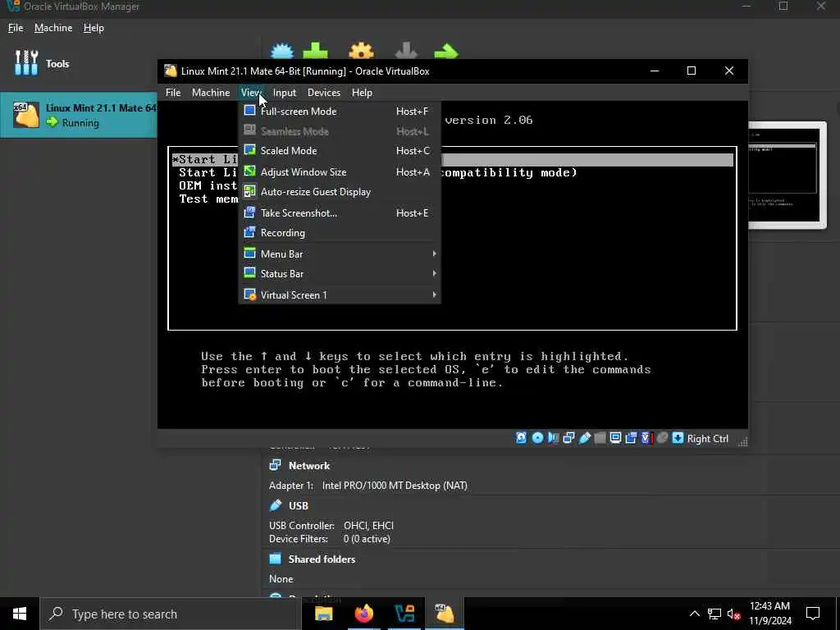This screenshot has height=630, width=840.
Task: Toggle Auto-resize Guest Display option
Action: [339, 192]
